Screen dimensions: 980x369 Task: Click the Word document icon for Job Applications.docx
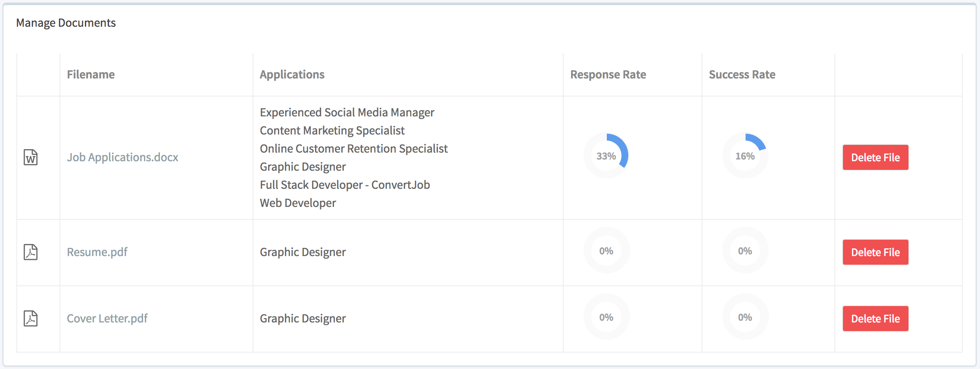click(30, 157)
